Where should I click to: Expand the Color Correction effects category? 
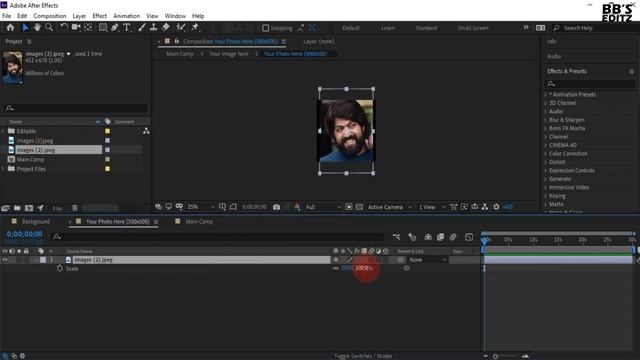click(x=546, y=153)
